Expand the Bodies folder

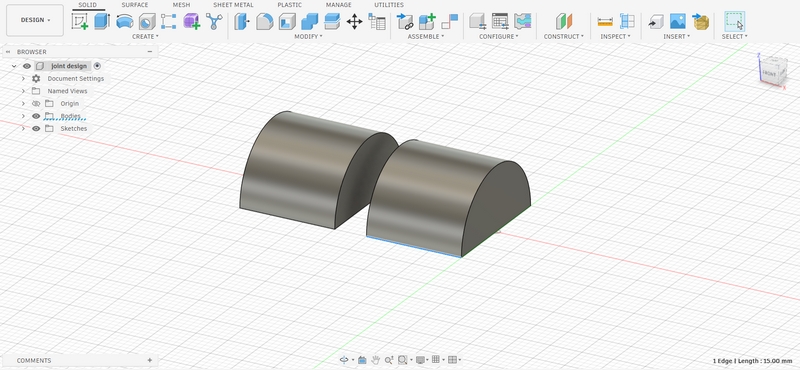[x=23, y=116]
